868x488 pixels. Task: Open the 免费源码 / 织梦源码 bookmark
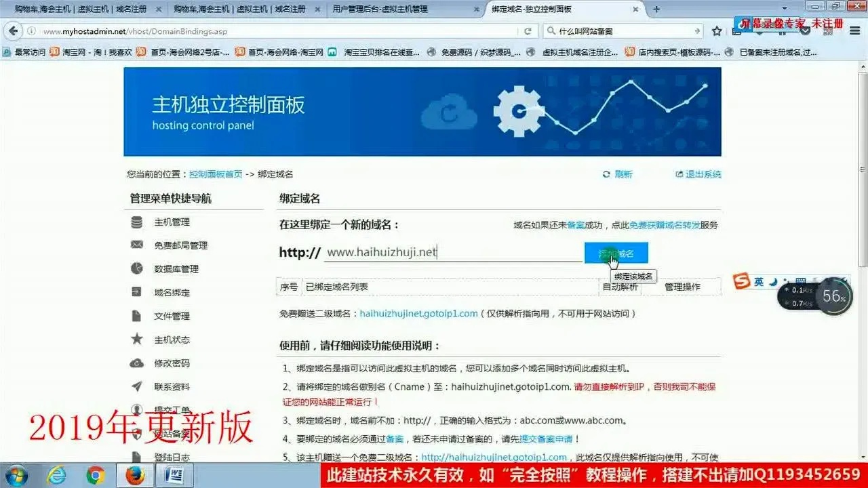[x=474, y=52]
